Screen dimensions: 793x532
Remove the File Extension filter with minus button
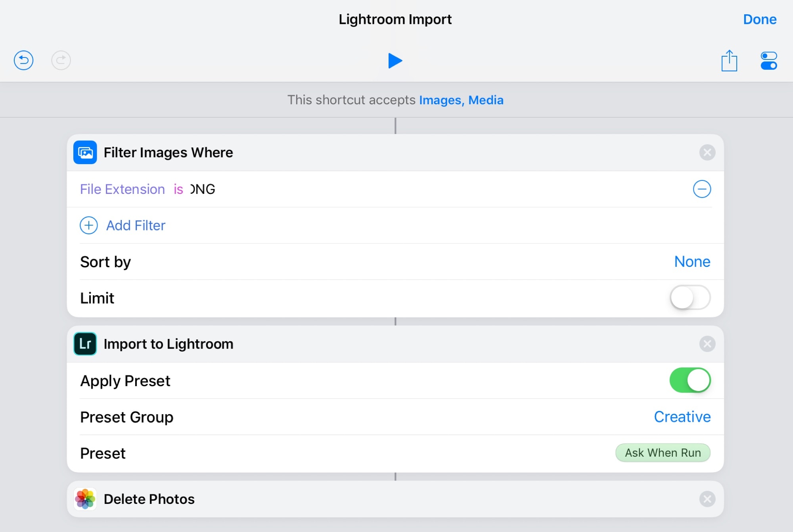(x=702, y=189)
